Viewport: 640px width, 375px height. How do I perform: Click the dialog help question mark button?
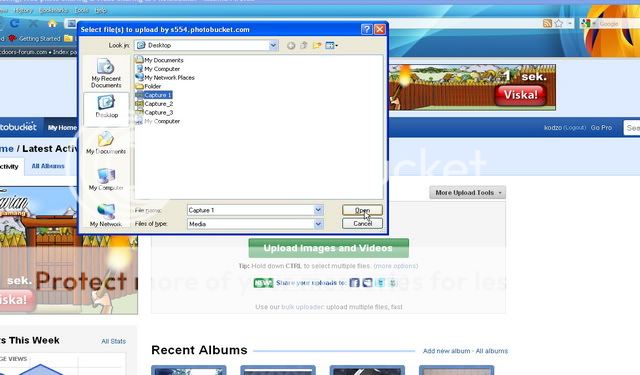[367, 29]
